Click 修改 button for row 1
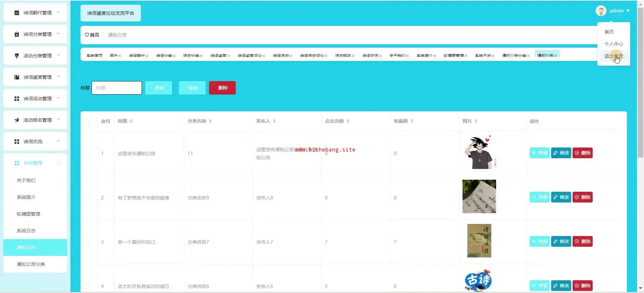 pyautogui.click(x=561, y=153)
